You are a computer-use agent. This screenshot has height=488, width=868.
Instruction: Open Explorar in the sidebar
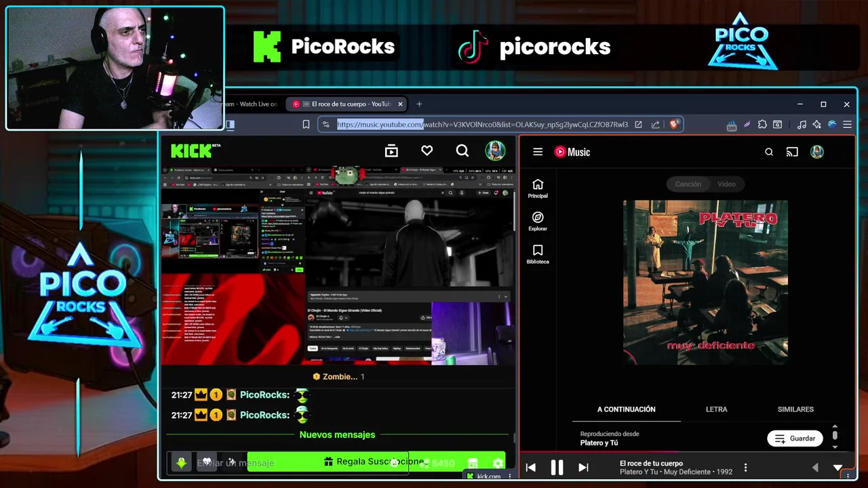[538, 221]
